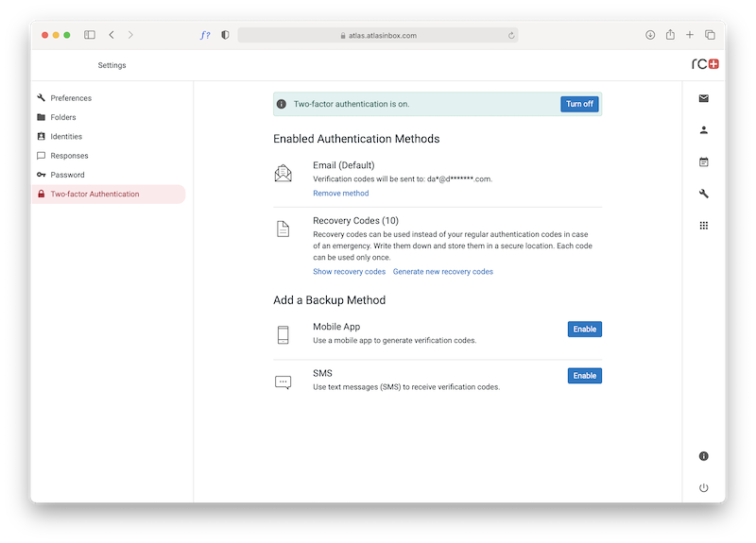Click the f? extension icon
Screen dimensions: 756x543
(x=205, y=35)
